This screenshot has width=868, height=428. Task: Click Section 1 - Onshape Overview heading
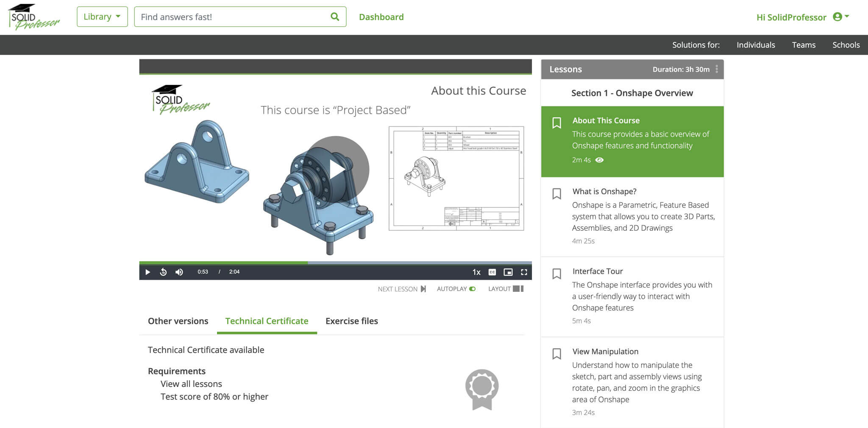pyautogui.click(x=632, y=93)
